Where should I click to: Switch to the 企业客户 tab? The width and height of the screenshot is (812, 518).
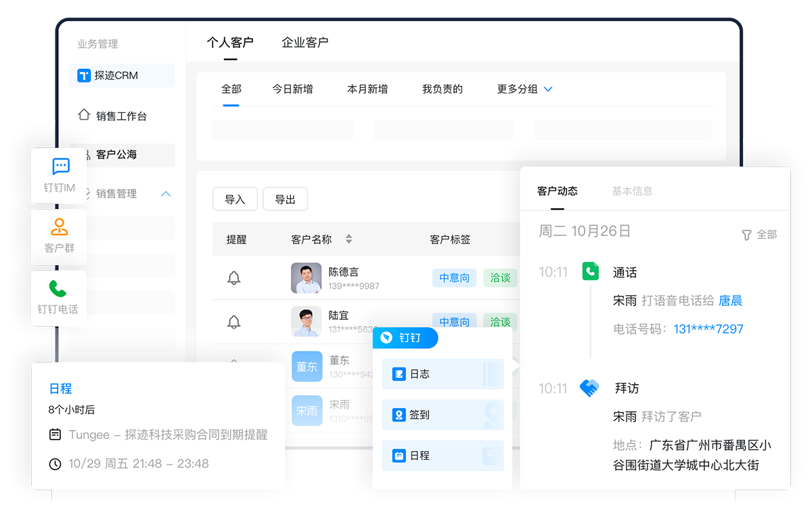pyautogui.click(x=304, y=43)
